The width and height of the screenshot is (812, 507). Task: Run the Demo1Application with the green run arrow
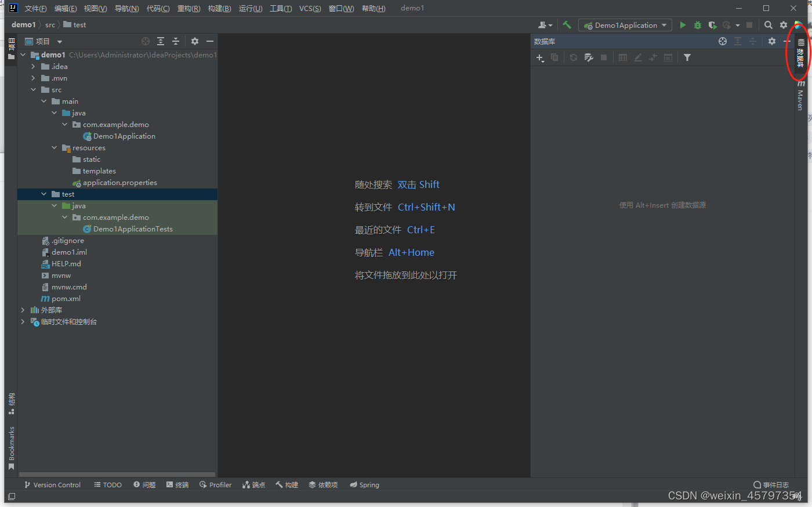pos(683,25)
